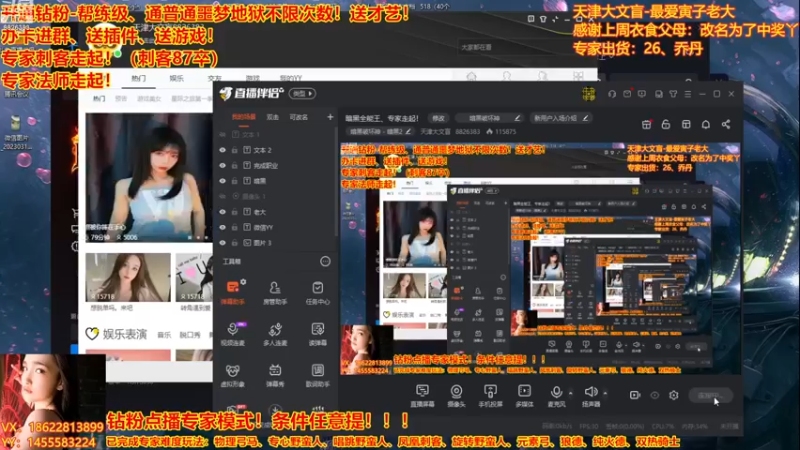Expand toolbox more options circle
Viewport: 800px width, 450px height.
coord(325,261)
